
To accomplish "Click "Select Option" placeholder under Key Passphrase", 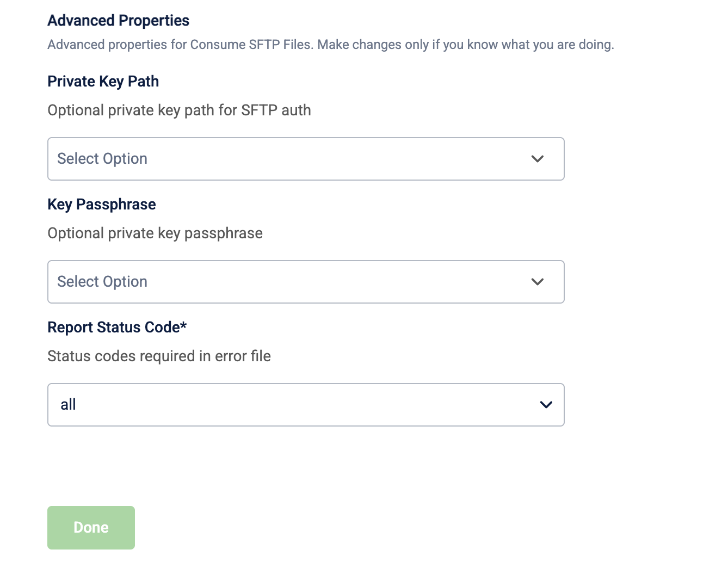I will [102, 282].
